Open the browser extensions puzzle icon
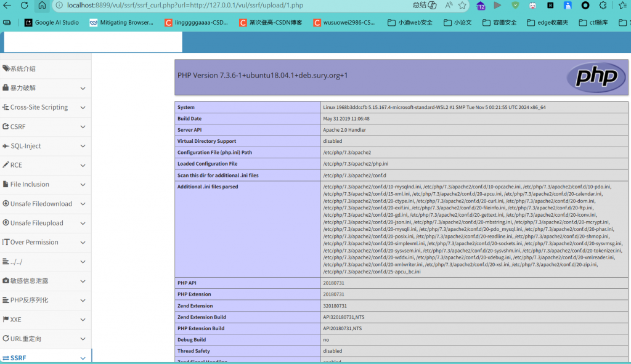 (603, 6)
